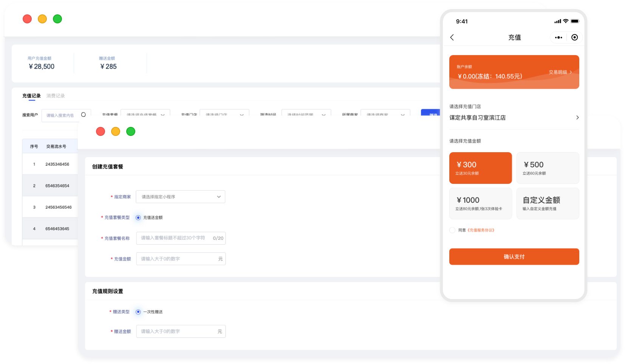Switch to the 充值记录 tab

[31, 96]
